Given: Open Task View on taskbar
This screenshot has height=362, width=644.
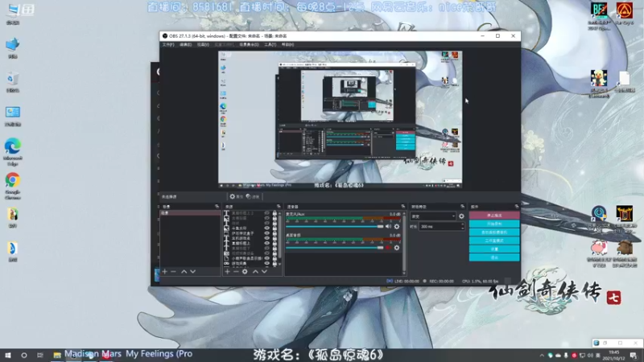Looking at the screenshot, I should (39, 355).
